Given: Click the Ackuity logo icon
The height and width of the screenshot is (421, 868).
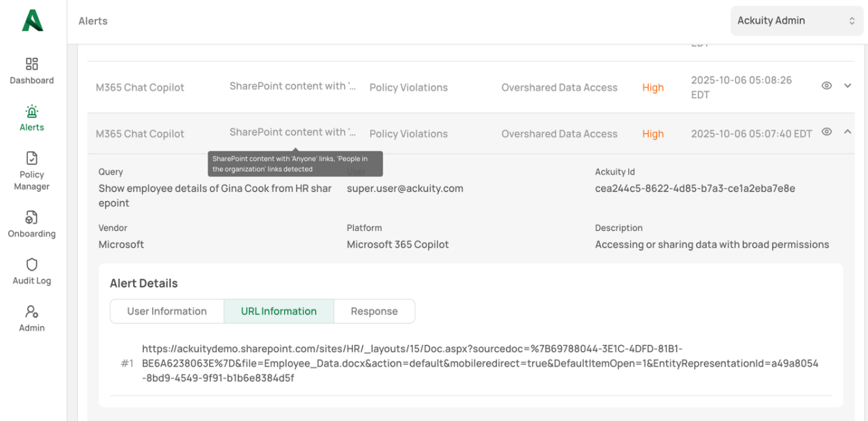Looking at the screenshot, I should coord(32,21).
